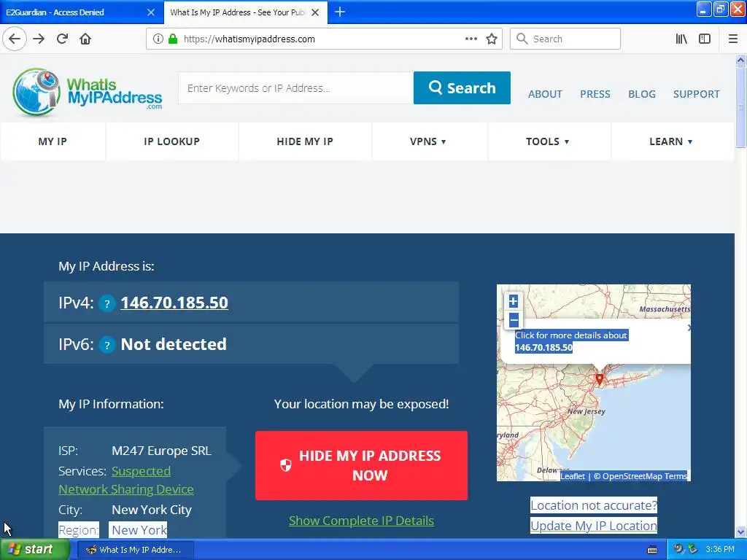Open the Windows start button
This screenshot has height=560, width=747.
[x=34, y=550]
